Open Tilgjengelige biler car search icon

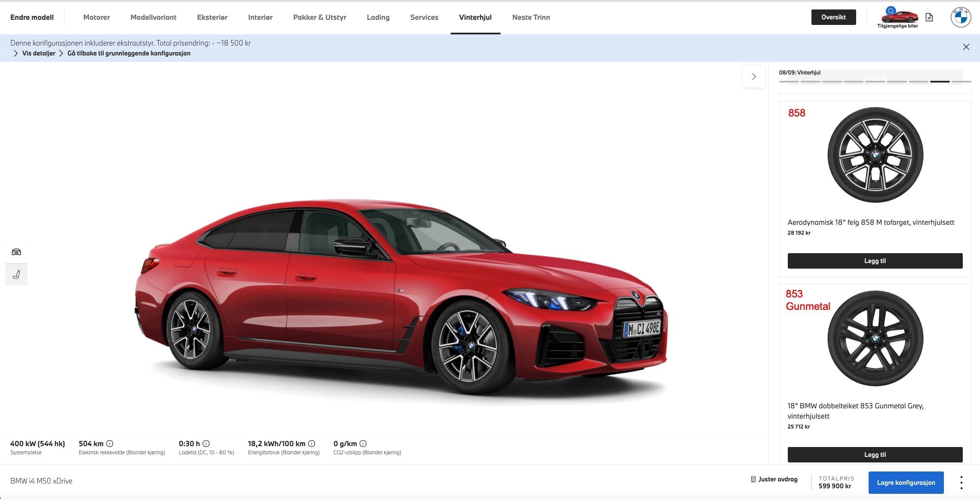pyautogui.click(x=897, y=18)
